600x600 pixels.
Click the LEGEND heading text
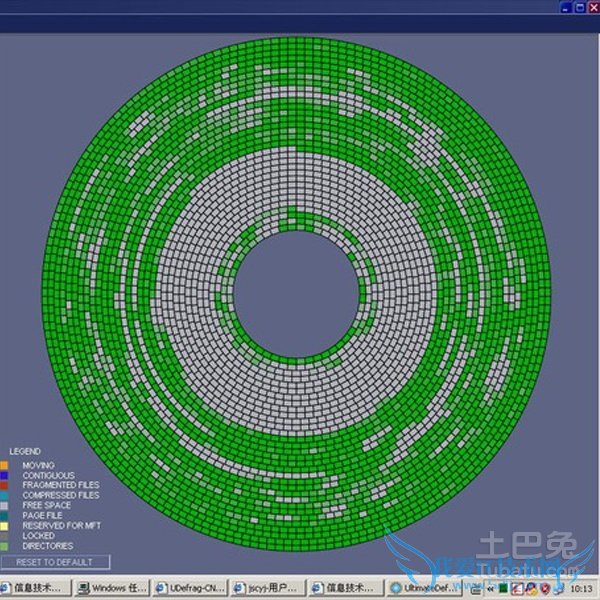click(25, 452)
